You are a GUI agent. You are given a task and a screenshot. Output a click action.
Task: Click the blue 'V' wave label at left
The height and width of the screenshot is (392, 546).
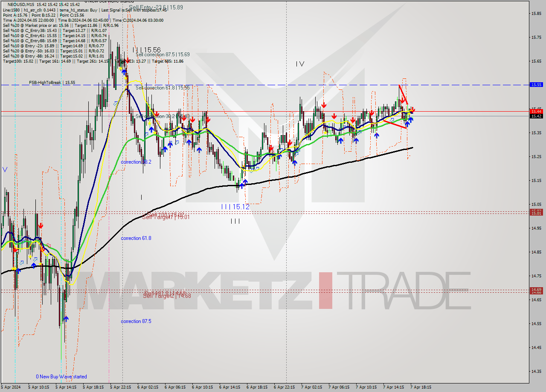coord(5,169)
